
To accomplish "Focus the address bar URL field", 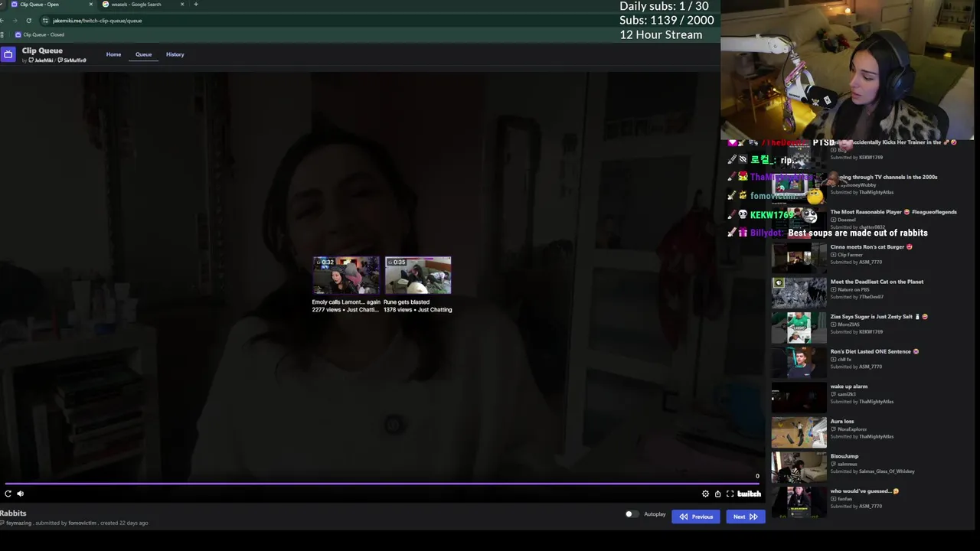I will click(x=97, y=21).
